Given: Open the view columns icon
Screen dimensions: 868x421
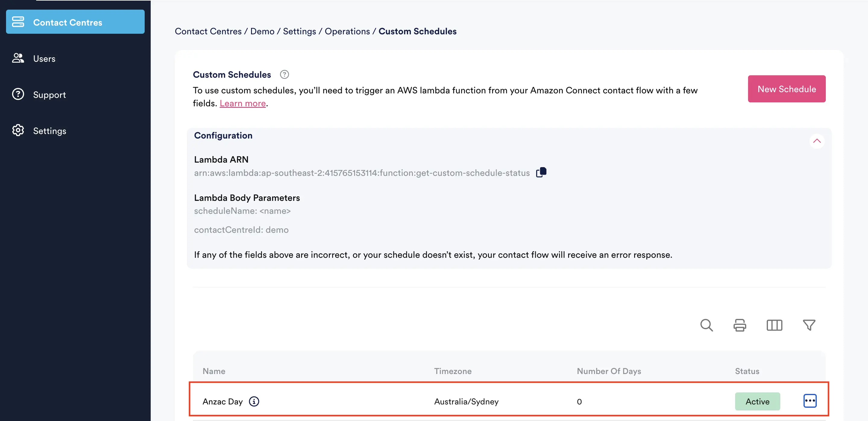Looking at the screenshot, I should tap(774, 325).
